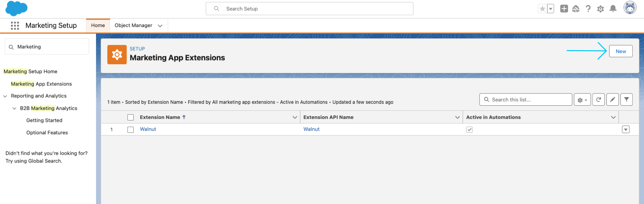The image size is (644, 204).
Task: Open the Walnut row actions dropdown
Action: coord(626,130)
